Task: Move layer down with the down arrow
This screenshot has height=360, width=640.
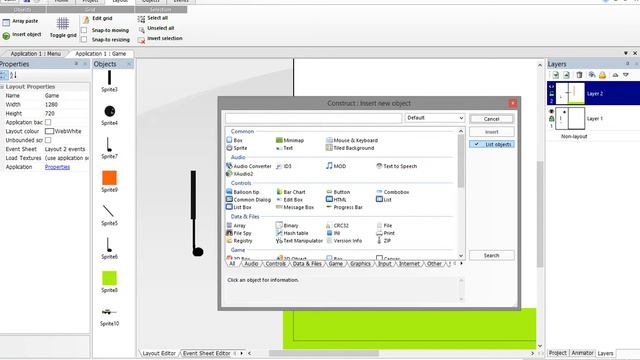Action: [x=626, y=75]
